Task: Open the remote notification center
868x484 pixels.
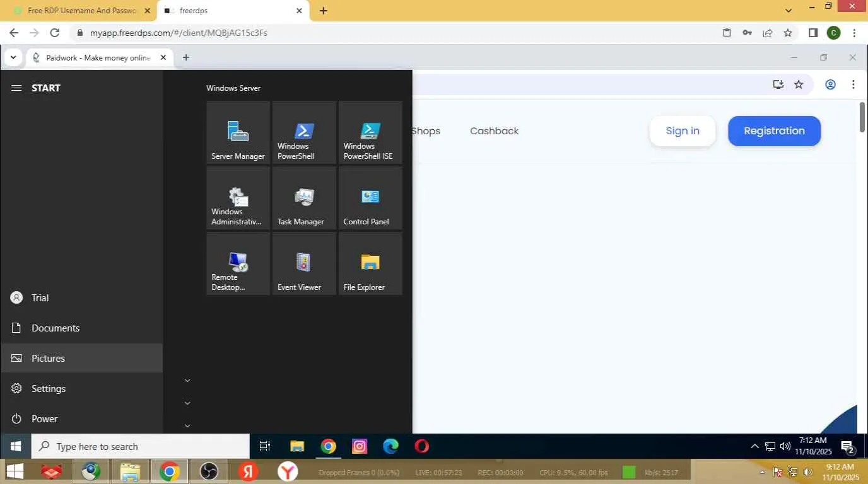Action: coord(848,447)
